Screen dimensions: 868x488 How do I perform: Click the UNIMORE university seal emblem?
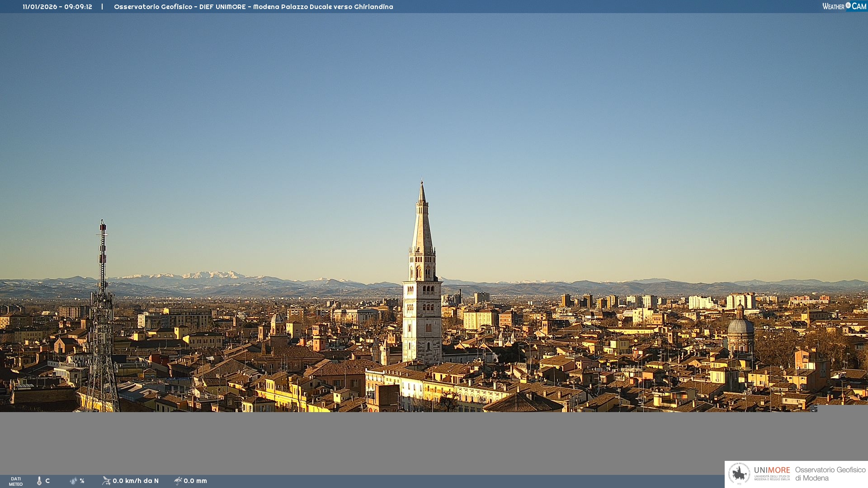point(739,474)
